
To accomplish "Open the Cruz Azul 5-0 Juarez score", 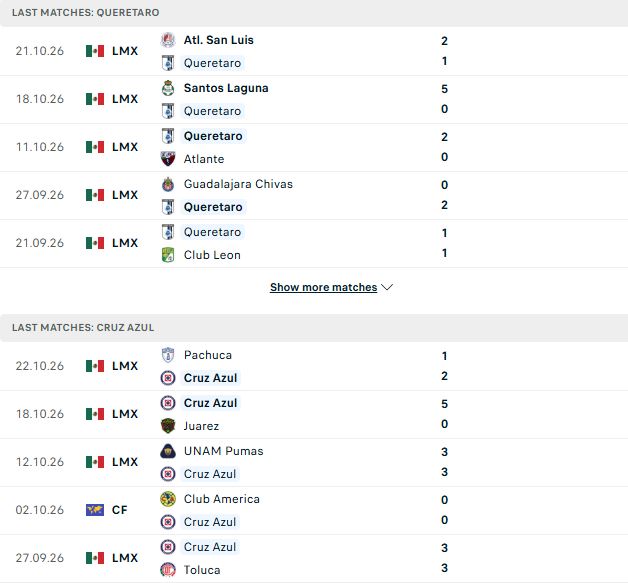I will pyautogui.click(x=445, y=414).
